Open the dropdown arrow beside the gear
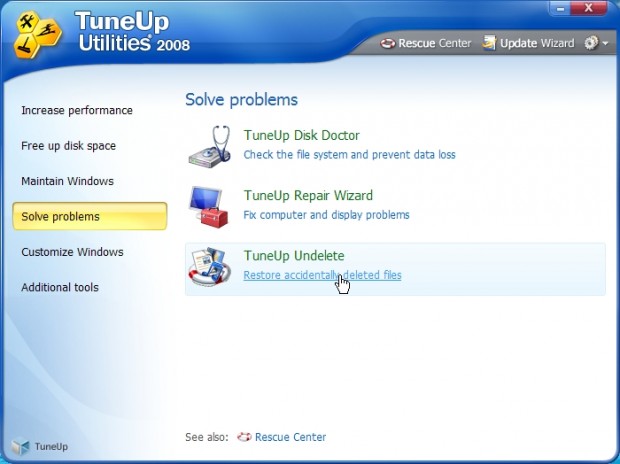 pos(605,43)
